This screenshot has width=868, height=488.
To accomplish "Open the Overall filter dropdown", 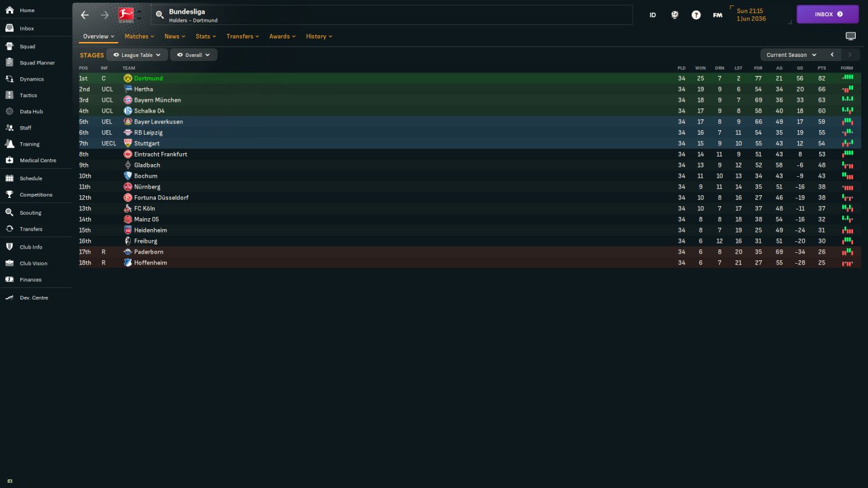I will click(x=193, y=55).
